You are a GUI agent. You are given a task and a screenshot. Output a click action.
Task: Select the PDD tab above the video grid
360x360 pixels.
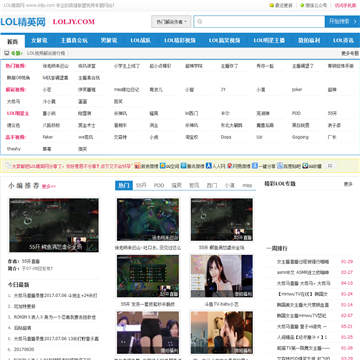tap(159, 185)
